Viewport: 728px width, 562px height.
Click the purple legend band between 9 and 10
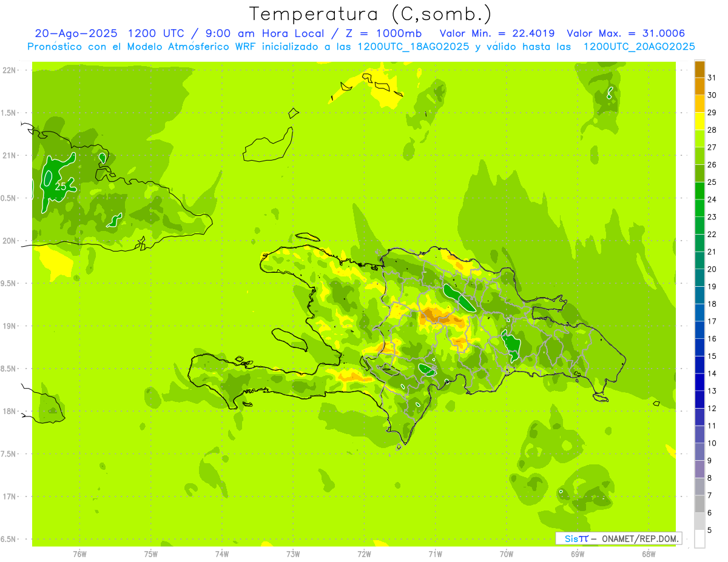click(x=699, y=452)
